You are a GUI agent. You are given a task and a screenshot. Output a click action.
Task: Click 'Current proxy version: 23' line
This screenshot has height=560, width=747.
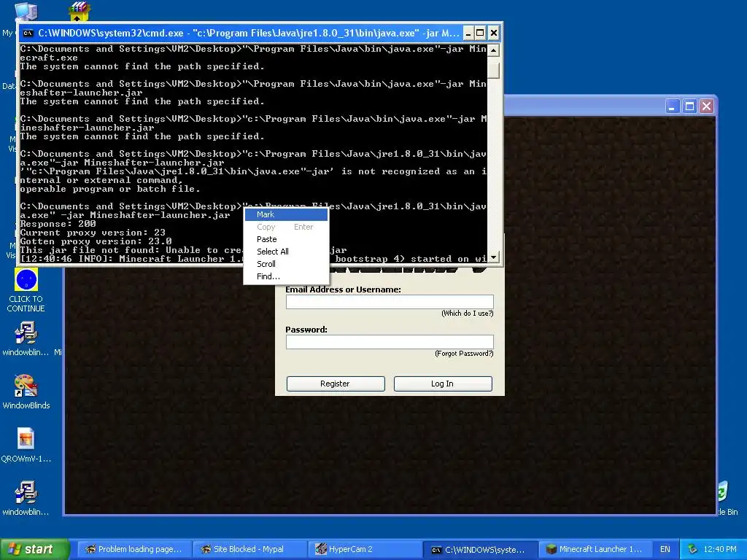point(93,233)
